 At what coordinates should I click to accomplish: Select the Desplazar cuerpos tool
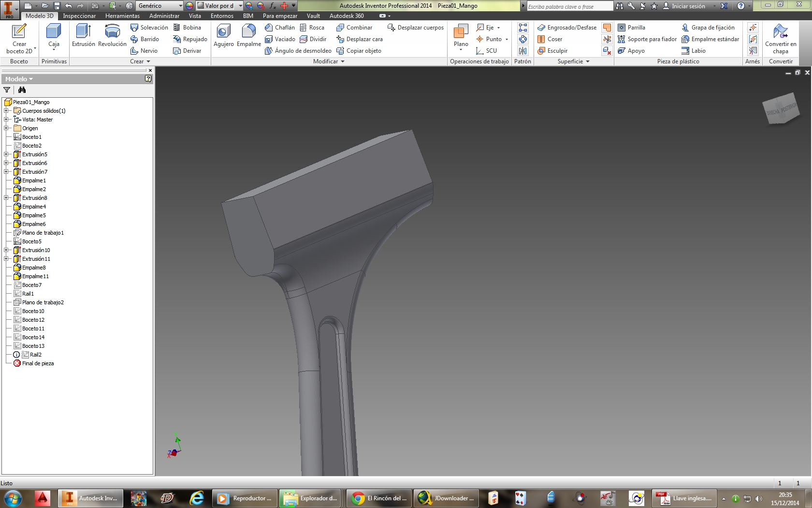click(416, 28)
